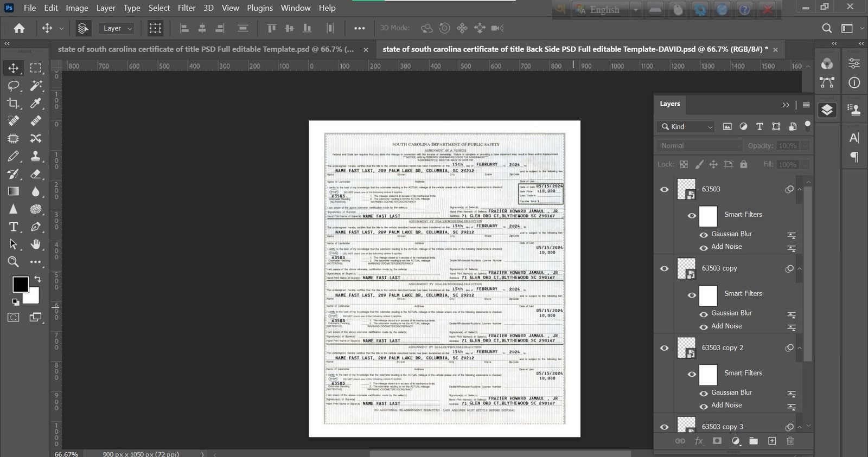The image size is (868, 457).
Task: Click the Home button in options bar
Action: [19, 28]
